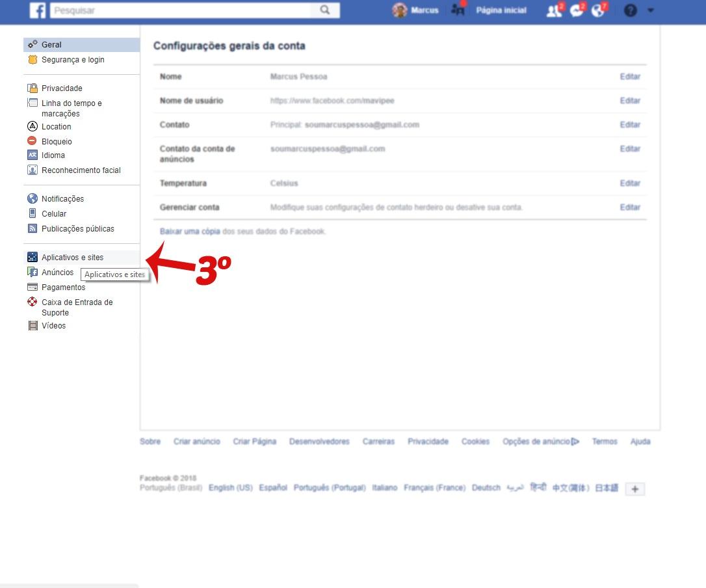
Task: Click Editar in the Contato row
Action: (x=630, y=124)
